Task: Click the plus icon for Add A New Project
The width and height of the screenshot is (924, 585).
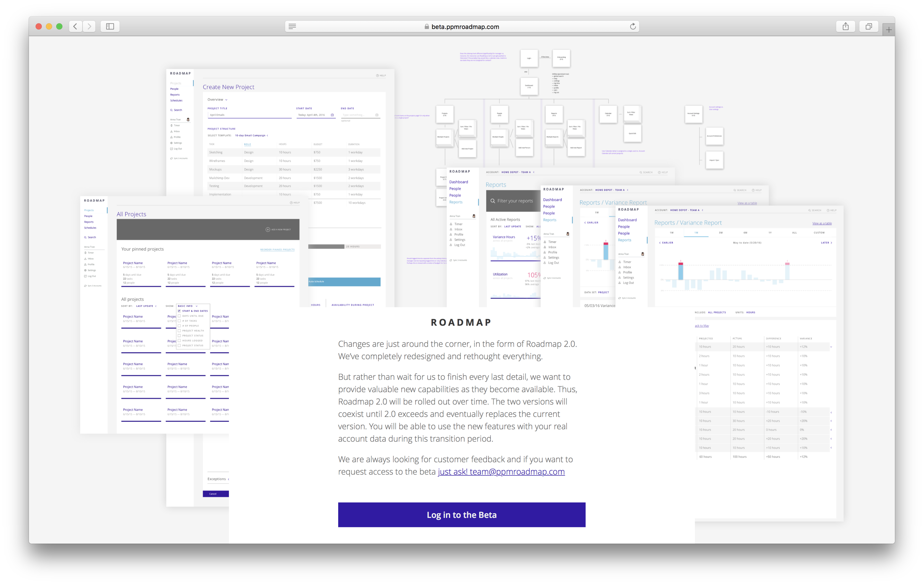Action: click(x=268, y=230)
